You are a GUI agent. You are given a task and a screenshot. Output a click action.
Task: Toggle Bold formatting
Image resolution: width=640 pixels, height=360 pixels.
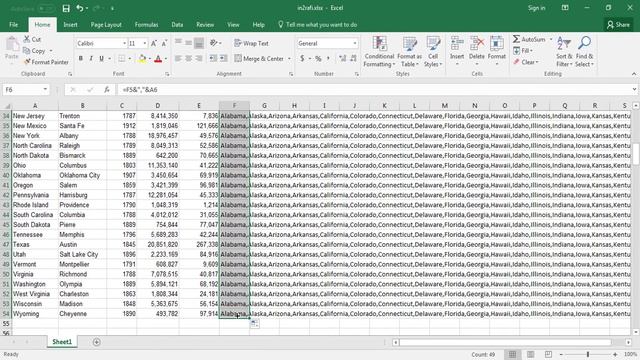[81, 59]
